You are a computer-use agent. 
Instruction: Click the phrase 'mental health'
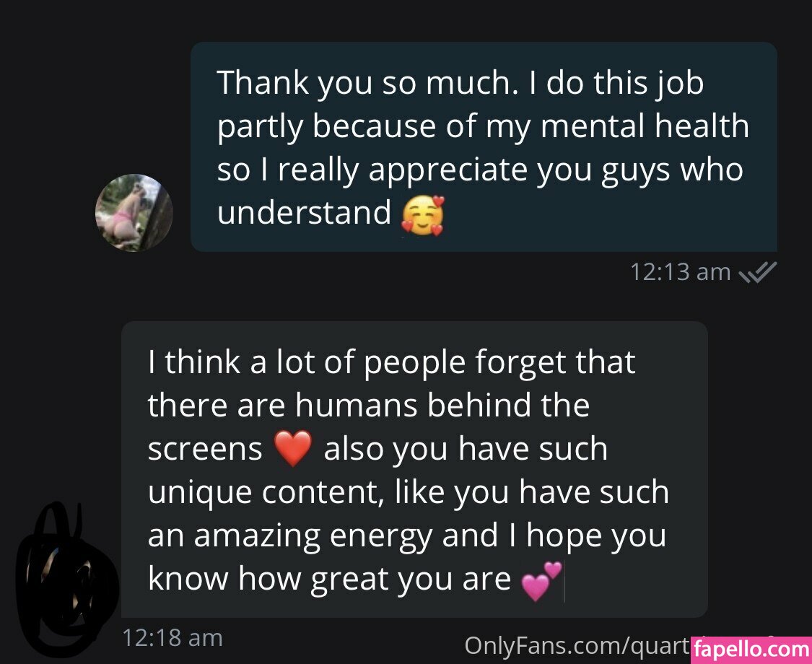click(645, 126)
